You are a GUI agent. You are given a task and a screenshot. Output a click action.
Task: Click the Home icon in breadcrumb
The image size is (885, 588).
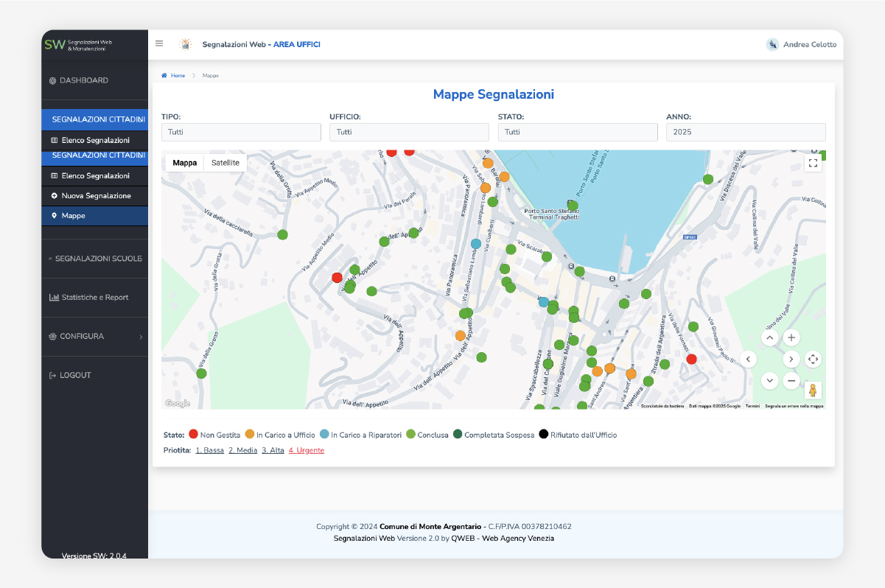click(x=164, y=76)
